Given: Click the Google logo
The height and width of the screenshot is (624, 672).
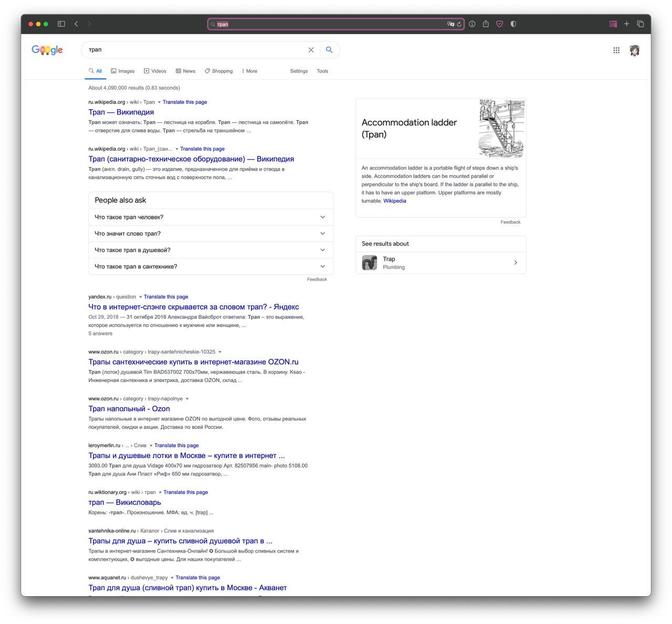Looking at the screenshot, I should point(47,50).
